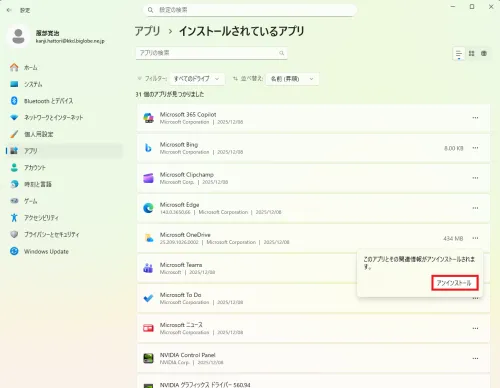This screenshot has height=388, width=500.
Task: Open more options for Microsoft Edge
Action: click(x=475, y=208)
